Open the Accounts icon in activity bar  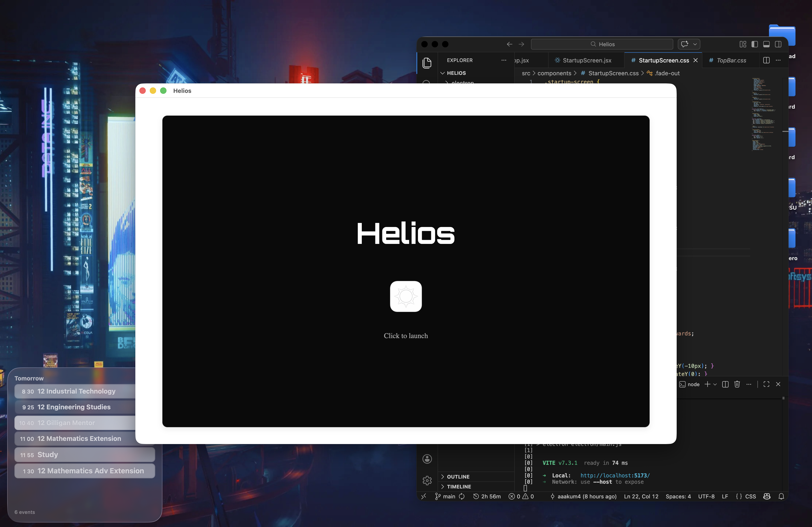(x=427, y=459)
